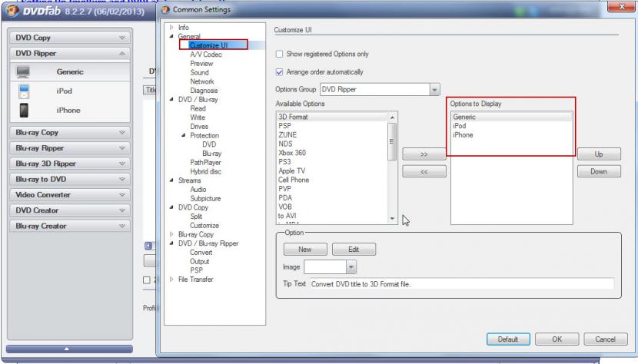Select Apple TV in Available Options
This screenshot has height=364, width=638.
point(332,170)
